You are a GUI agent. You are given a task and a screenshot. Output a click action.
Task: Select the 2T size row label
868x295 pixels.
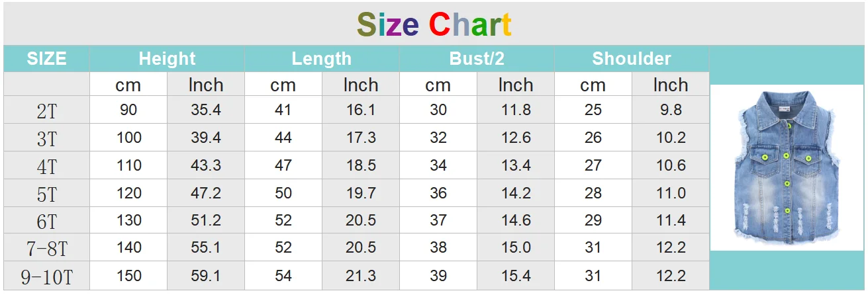46,110
